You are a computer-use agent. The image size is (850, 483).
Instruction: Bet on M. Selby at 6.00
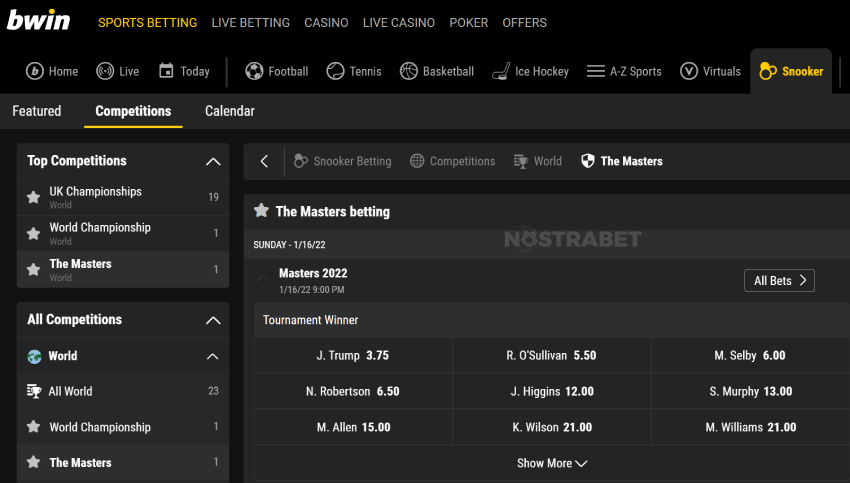pyautogui.click(x=750, y=355)
